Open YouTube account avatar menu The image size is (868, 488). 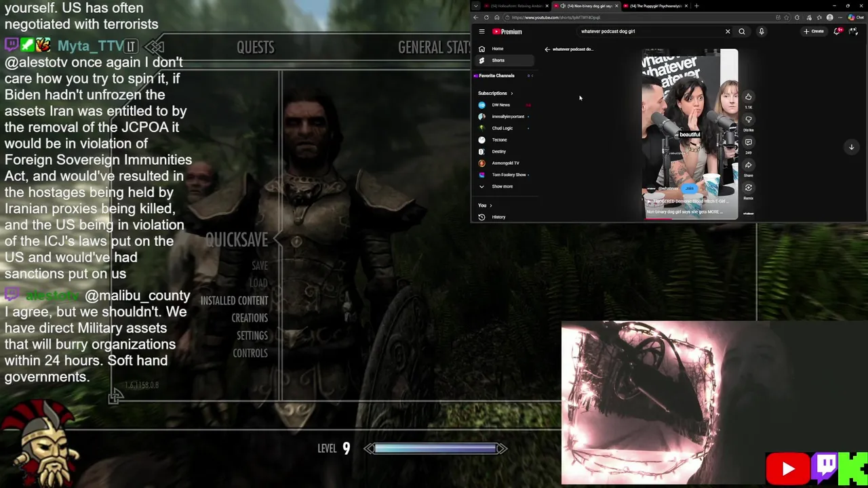[853, 31]
